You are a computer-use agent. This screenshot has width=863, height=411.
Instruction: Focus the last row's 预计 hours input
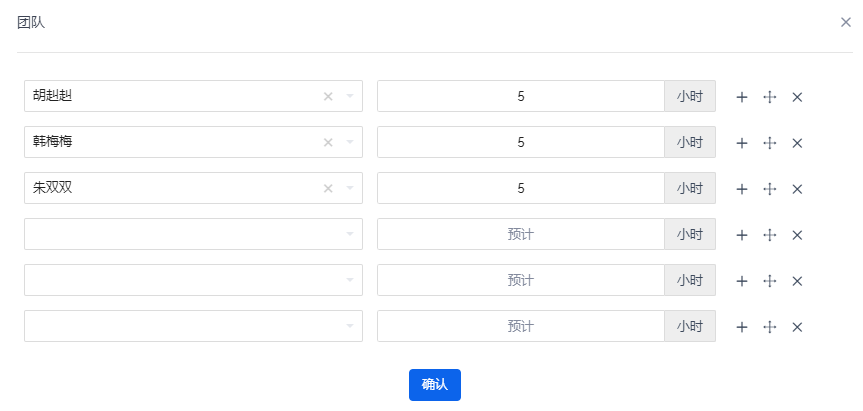tap(520, 327)
